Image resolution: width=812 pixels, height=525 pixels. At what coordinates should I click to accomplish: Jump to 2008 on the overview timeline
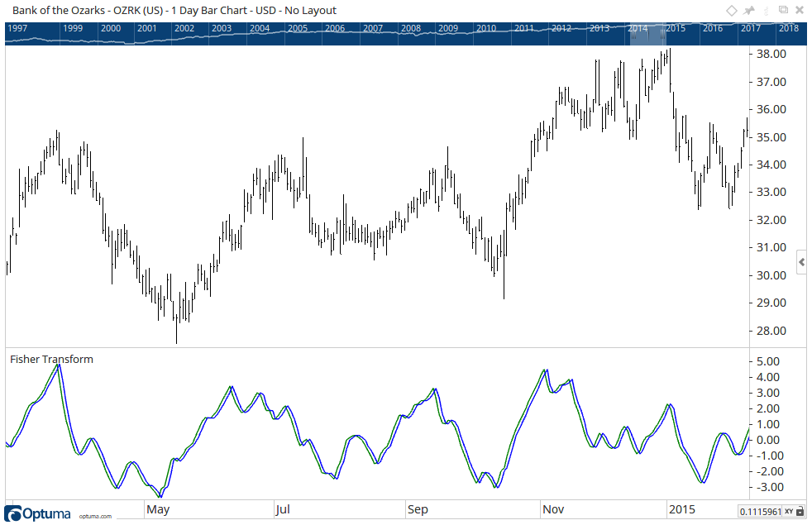click(x=411, y=28)
